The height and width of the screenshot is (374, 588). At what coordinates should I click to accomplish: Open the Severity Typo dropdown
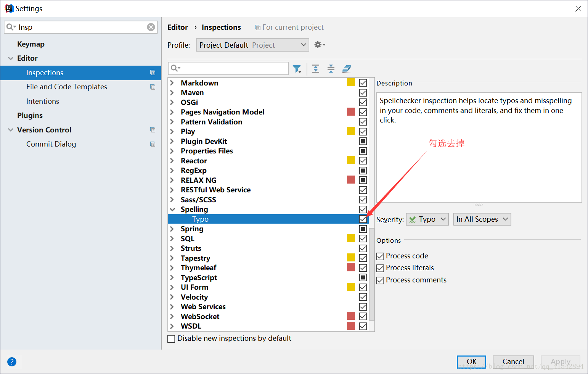click(x=427, y=219)
